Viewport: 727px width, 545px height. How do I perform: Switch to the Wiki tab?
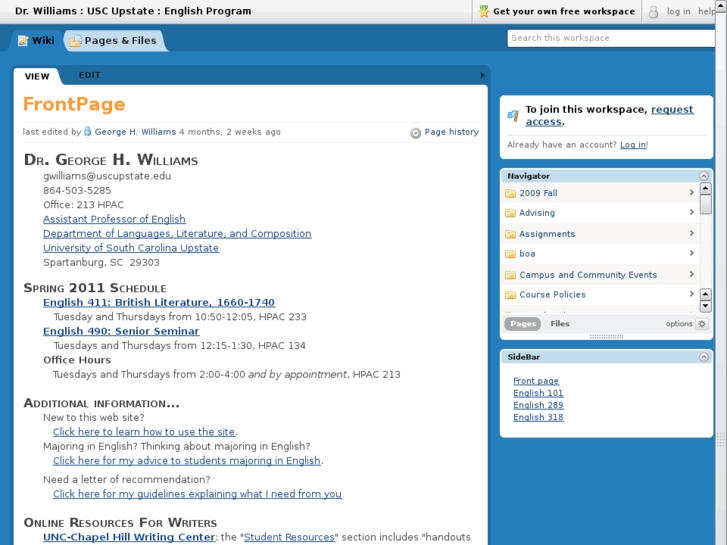pyautogui.click(x=36, y=41)
